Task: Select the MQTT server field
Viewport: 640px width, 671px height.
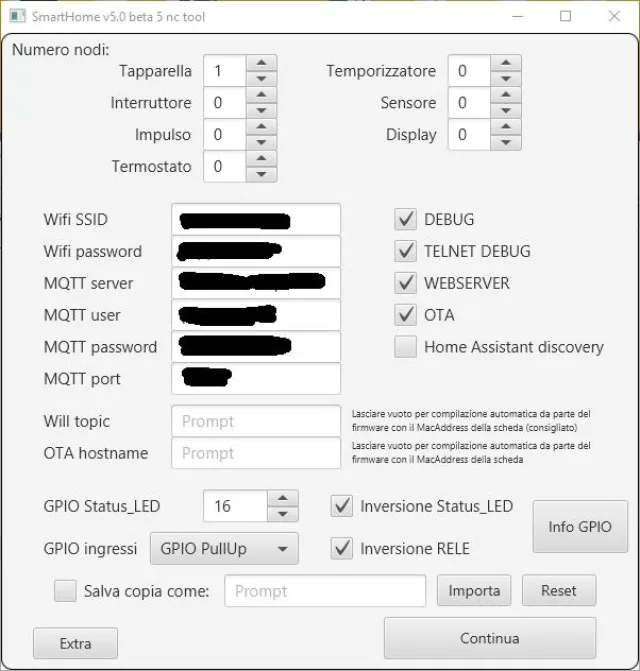Action: (x=256, y=283)
